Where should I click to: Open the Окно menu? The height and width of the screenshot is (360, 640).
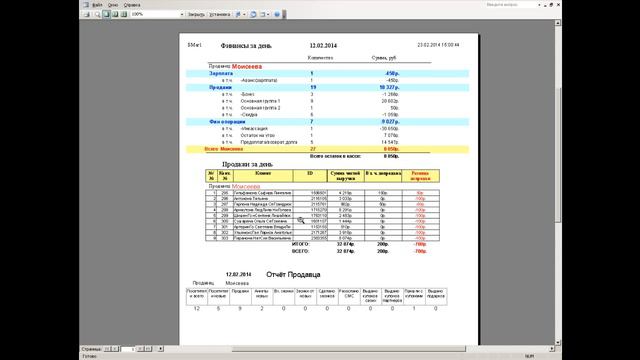click(113, 5)
